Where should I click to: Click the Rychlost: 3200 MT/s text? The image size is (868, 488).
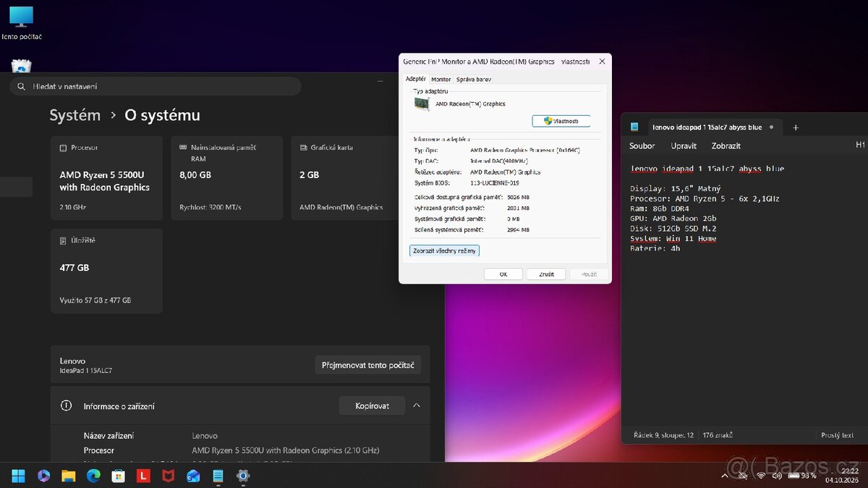pos(210,207)
